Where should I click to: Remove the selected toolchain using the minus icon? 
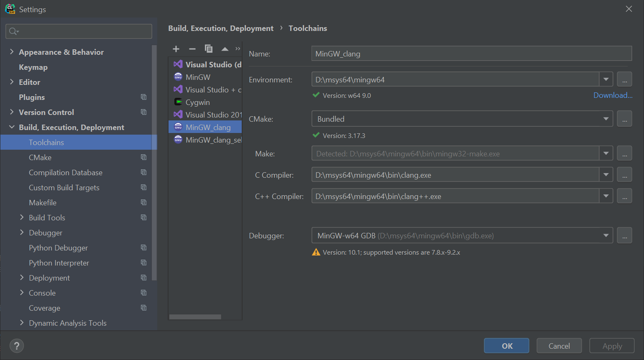(192, 49)
